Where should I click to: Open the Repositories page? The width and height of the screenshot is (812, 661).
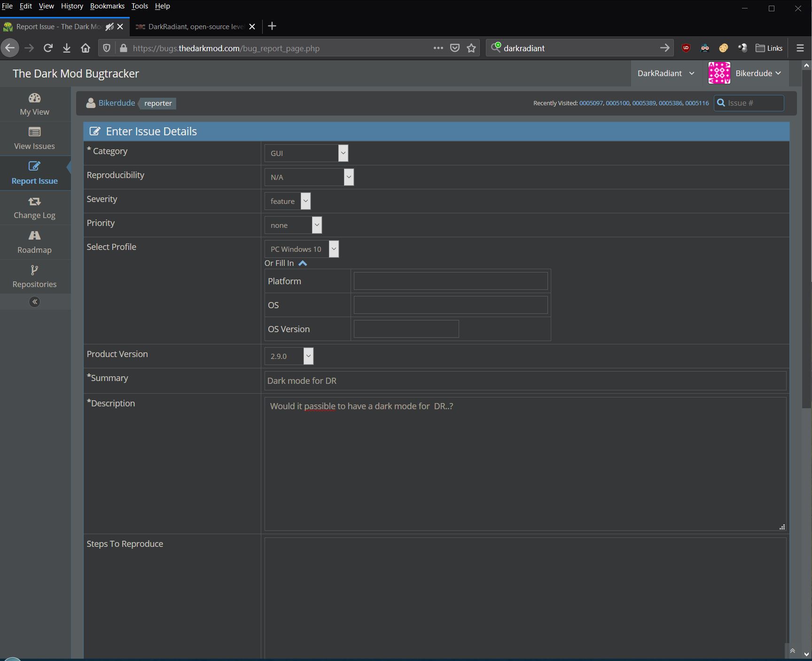[34, 277]
